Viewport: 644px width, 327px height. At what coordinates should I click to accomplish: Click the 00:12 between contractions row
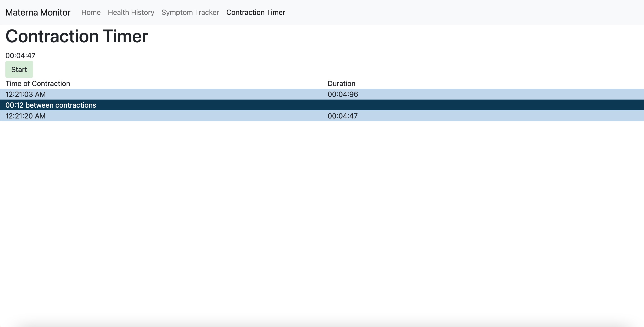point(51,105)
